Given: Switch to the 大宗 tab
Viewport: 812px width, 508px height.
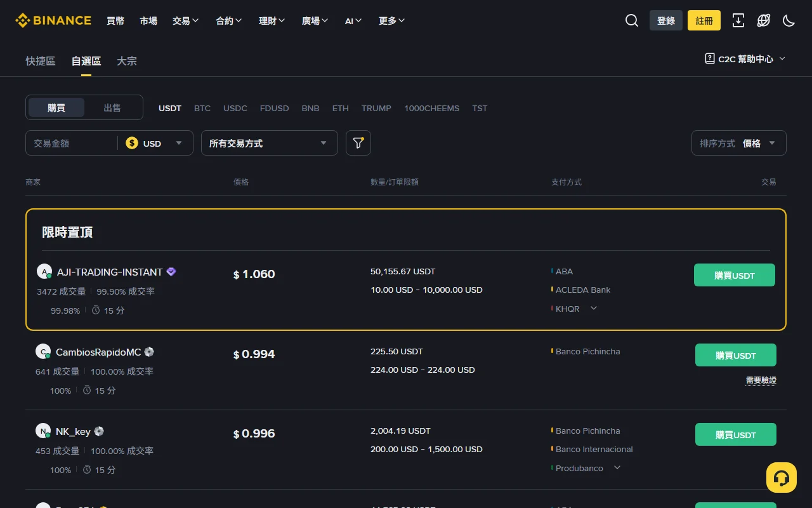Looking at the screenshot, I should (x=127, y=61).
